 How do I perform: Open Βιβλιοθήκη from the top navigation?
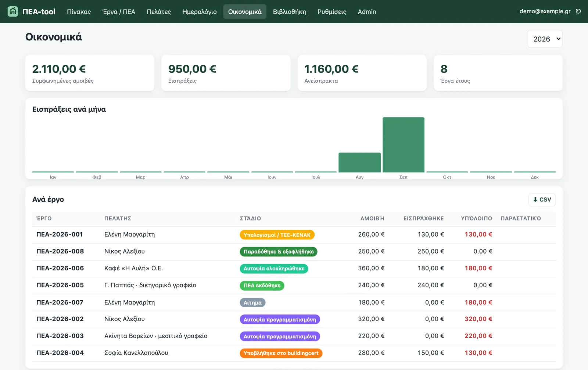[290, 12]
